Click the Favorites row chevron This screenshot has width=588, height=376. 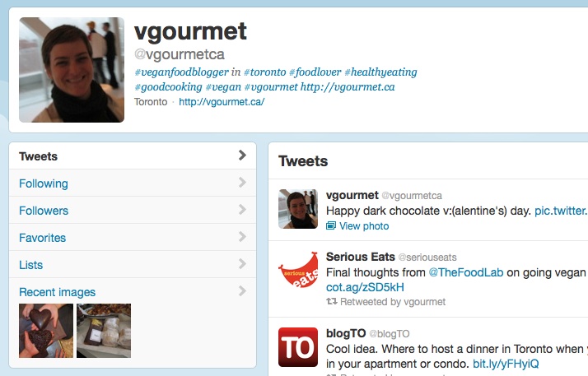(x=242, y=237)
